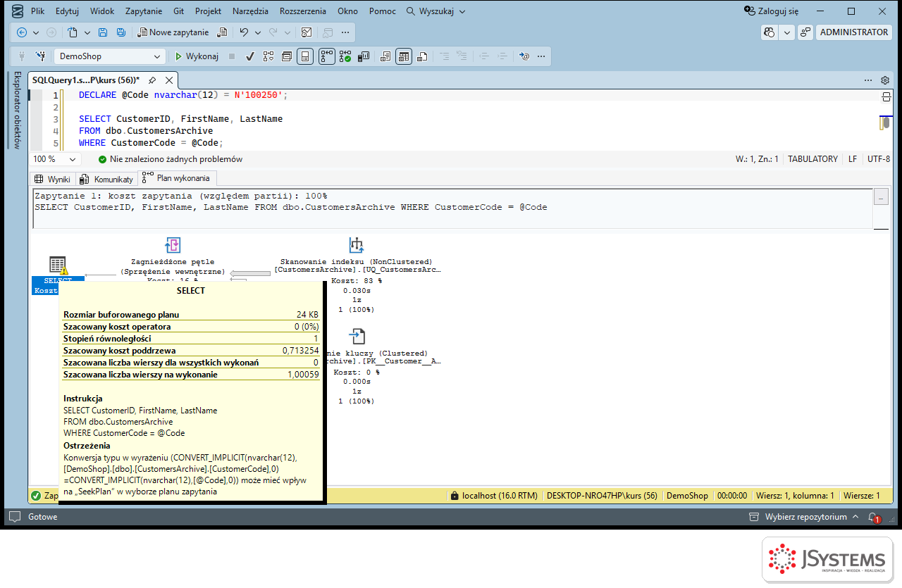Click the navigate back arrow icon

click(x=22, y=32)
